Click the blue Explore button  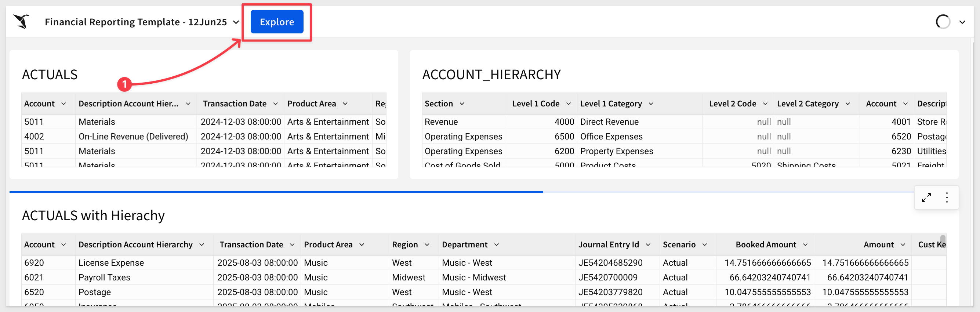tap(277, 22)
